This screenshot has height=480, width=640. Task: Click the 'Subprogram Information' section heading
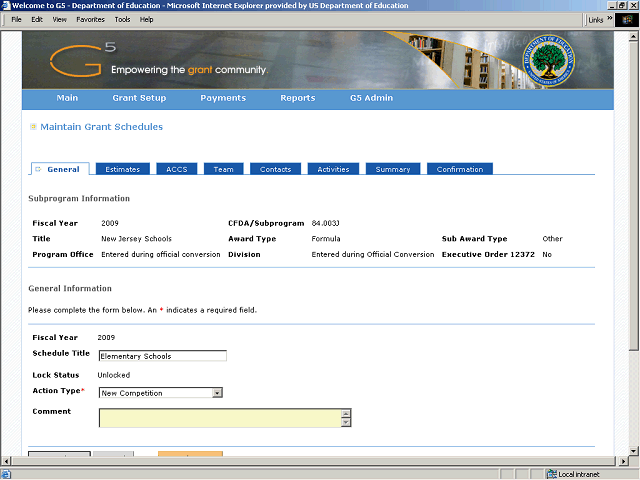coord(79,198)
